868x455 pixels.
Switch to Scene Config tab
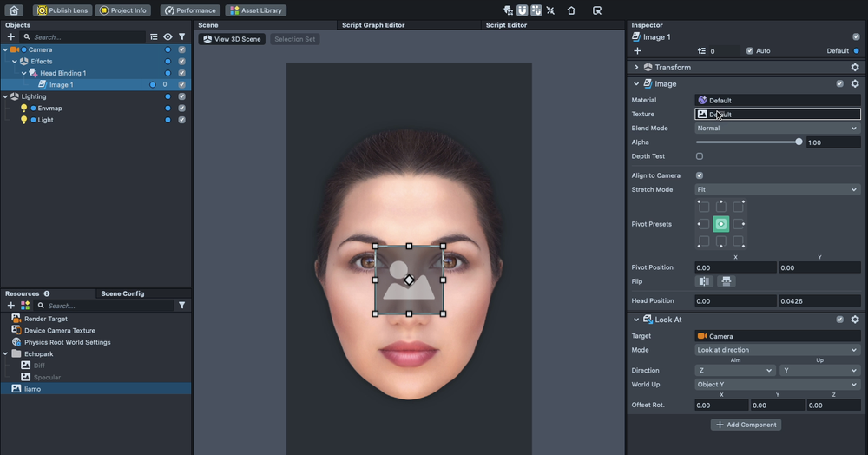click(122, 293)
